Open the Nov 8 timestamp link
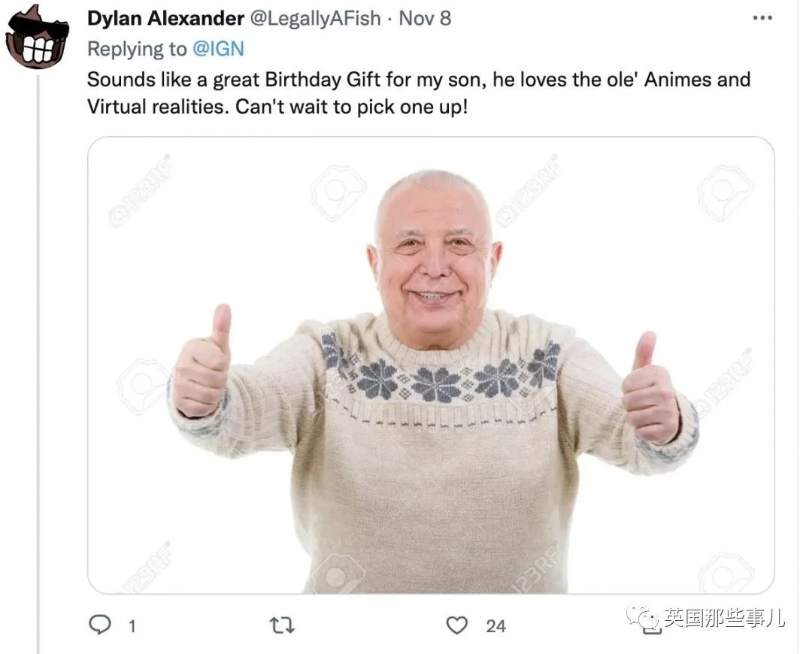The height and width of the screenshot is (654, 812). [x=425, y=19]
